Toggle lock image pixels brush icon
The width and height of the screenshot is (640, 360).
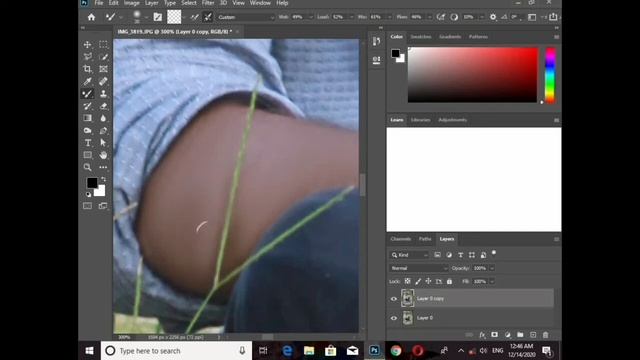tap(418, 281)
